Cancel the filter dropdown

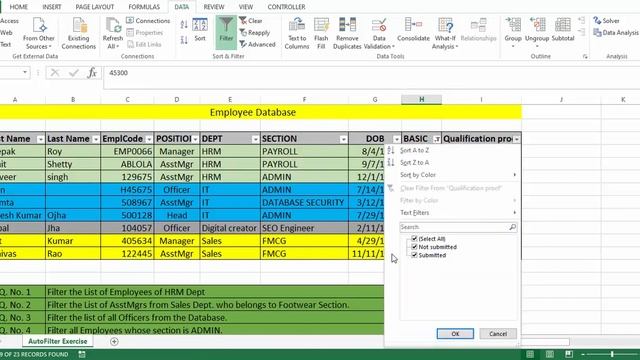tap(498, 334)
